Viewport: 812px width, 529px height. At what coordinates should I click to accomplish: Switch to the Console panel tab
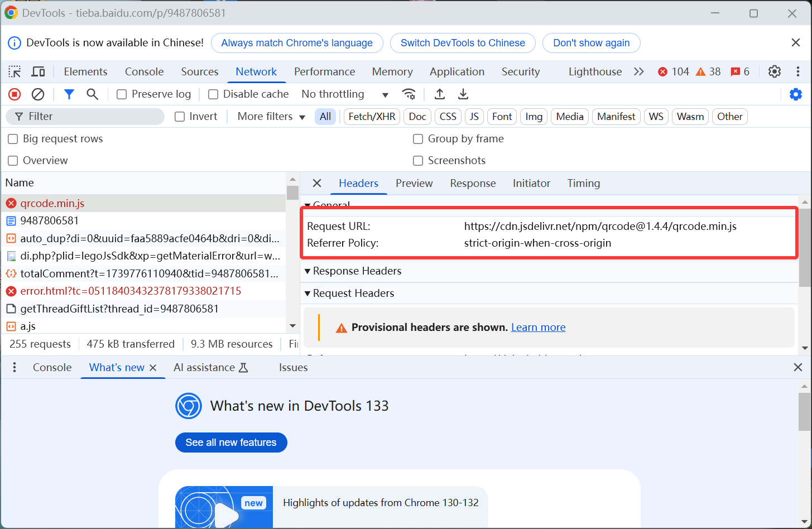[144, 71]
